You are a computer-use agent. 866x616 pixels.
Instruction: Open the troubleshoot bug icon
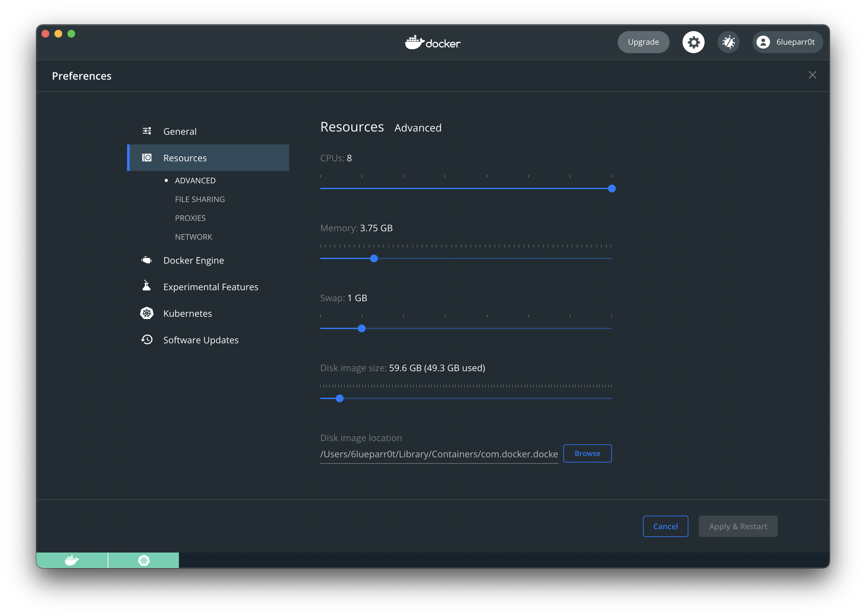(x=728, y=42)
